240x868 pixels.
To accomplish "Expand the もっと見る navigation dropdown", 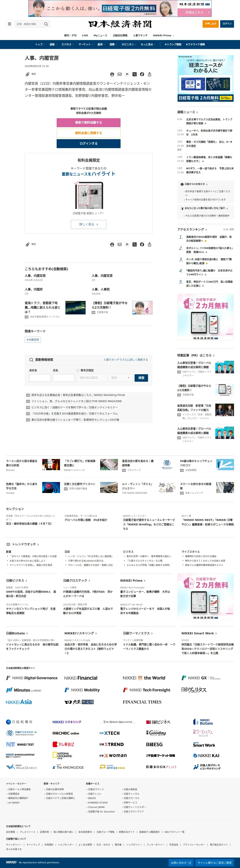I will click(x=148, y=45).
